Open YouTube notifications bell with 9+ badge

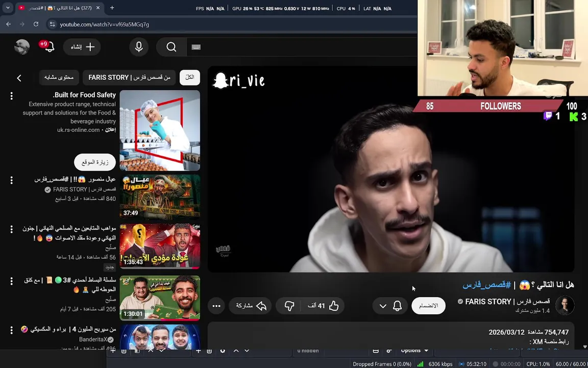pos(49,46)
